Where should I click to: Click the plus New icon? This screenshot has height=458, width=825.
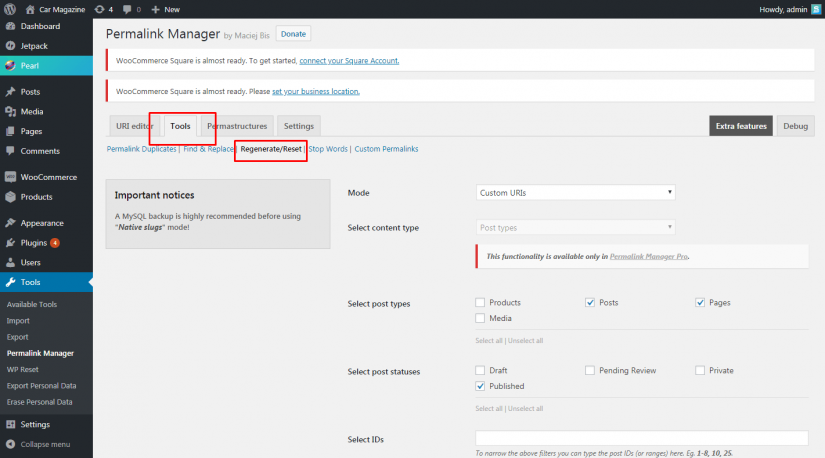[x=155, y=9]
